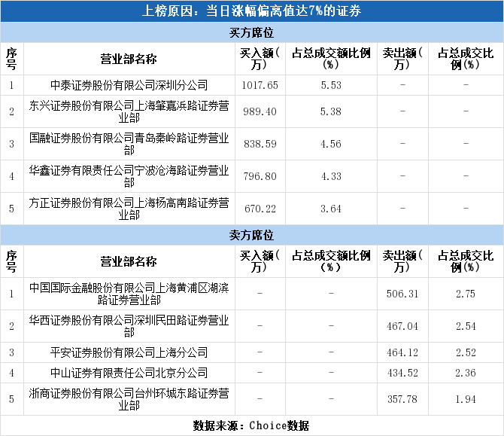Screen dimensions: 504x436
Task: Click sell amount value 467.04
Action: (402, 326)
